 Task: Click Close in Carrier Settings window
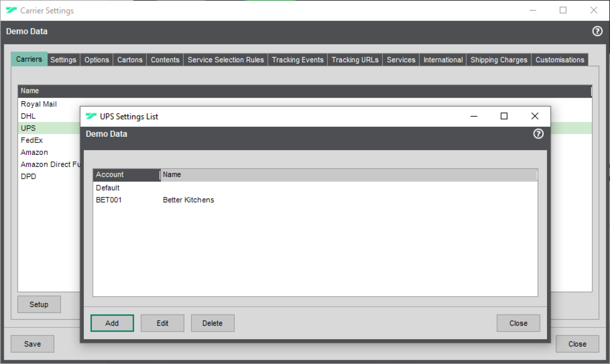[578, 344]
